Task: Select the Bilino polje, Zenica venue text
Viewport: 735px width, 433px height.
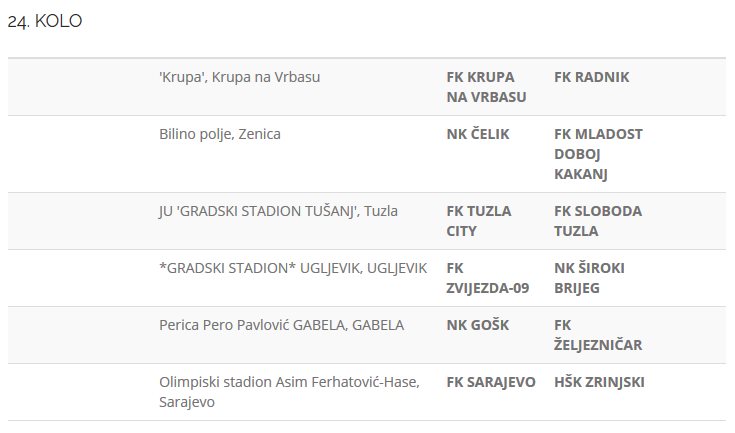Action: [x=220, y=134]
